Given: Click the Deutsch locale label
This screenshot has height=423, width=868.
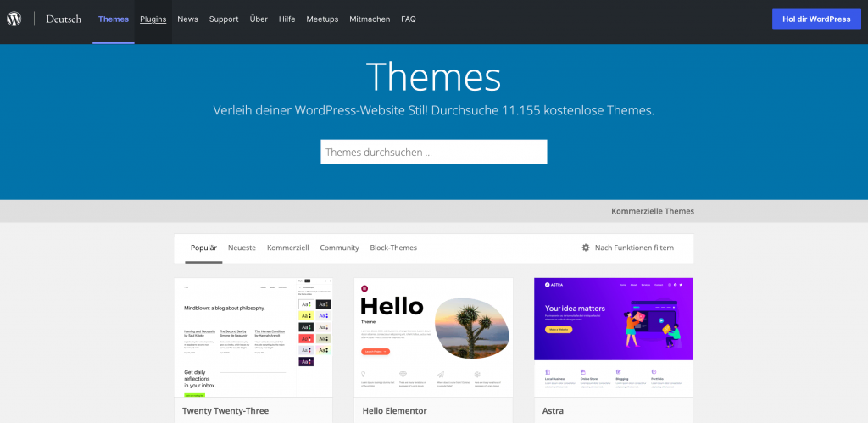Looking at the screenshot, I should [x=63, y=19].
